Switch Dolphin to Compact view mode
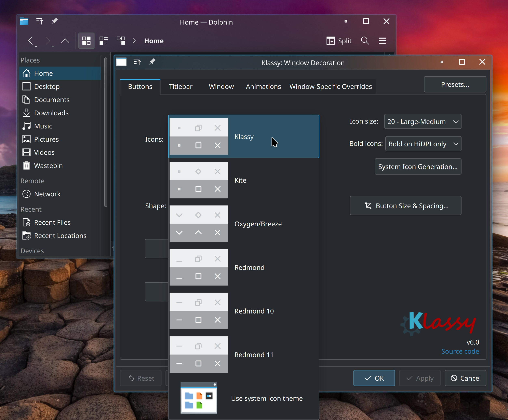 click(x=104, y=41)
